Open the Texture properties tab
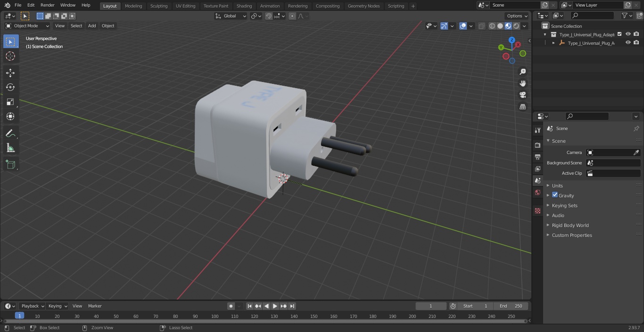 coord(537,211)
